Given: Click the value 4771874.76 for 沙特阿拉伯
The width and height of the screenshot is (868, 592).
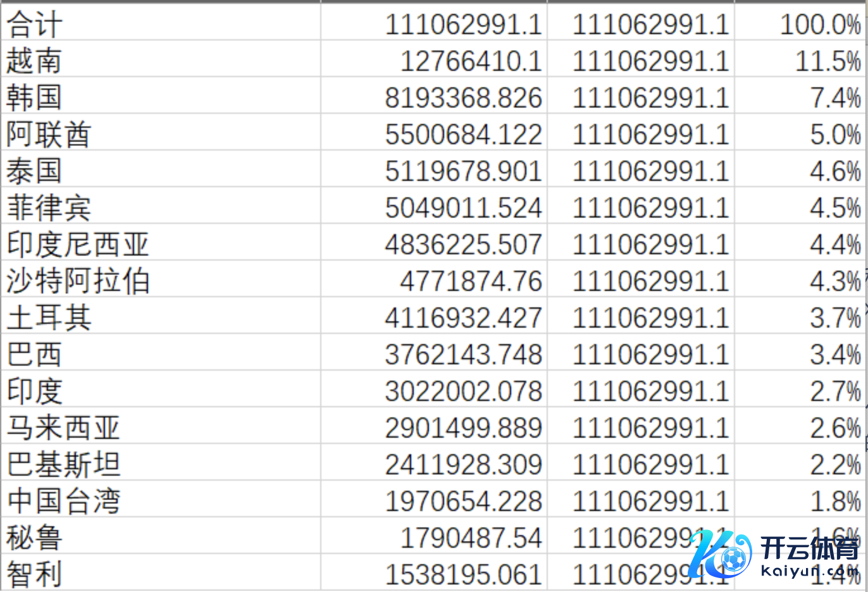Looking at the screenshot, I should tap(471, 281).
